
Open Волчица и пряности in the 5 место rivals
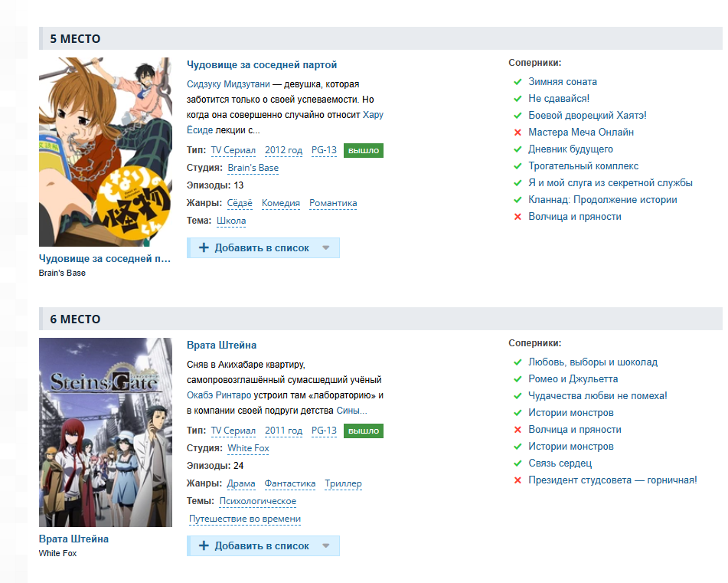[x=575, y=217]
